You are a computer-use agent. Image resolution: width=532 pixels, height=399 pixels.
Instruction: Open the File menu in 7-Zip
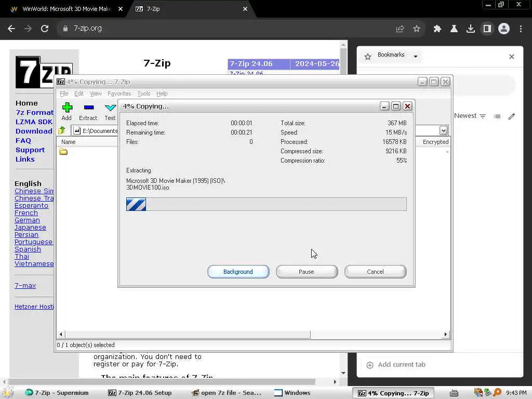coord(64,94)
